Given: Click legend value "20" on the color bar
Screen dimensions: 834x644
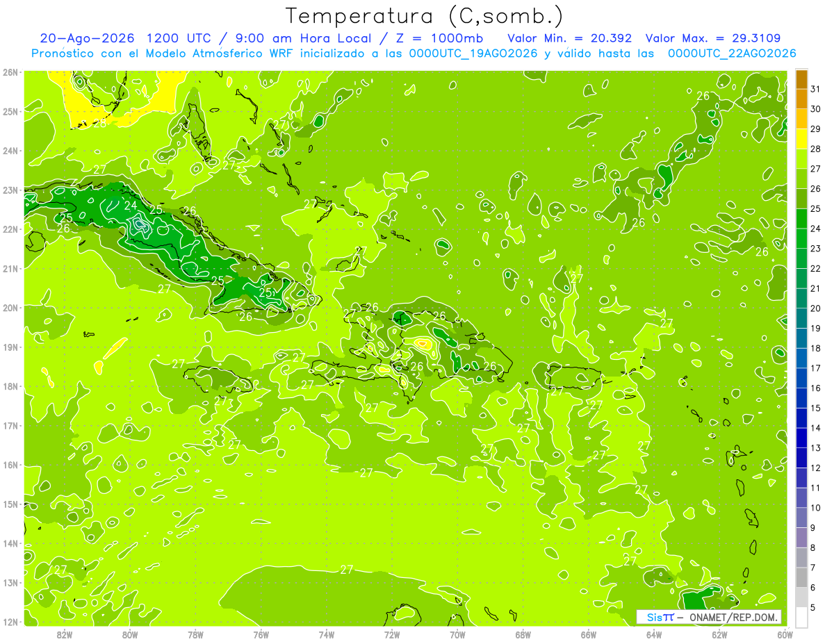Looking at the screenshot, I should tap(815, 308).
